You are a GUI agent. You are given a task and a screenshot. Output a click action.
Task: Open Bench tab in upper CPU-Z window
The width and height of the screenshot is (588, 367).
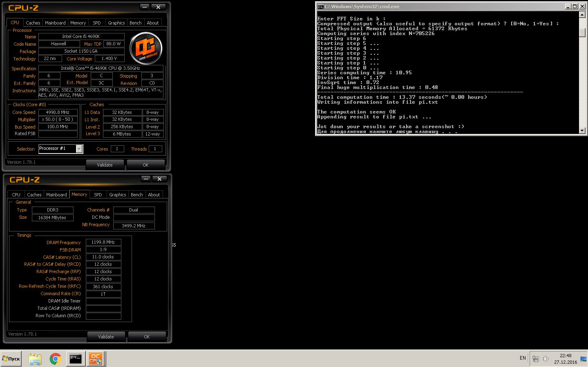tap(136, 23)
